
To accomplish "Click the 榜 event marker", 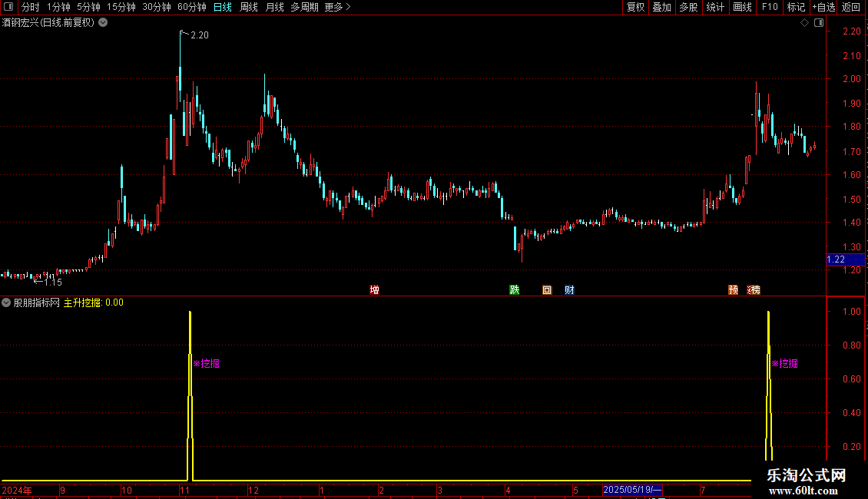I will tap(754, 290).
